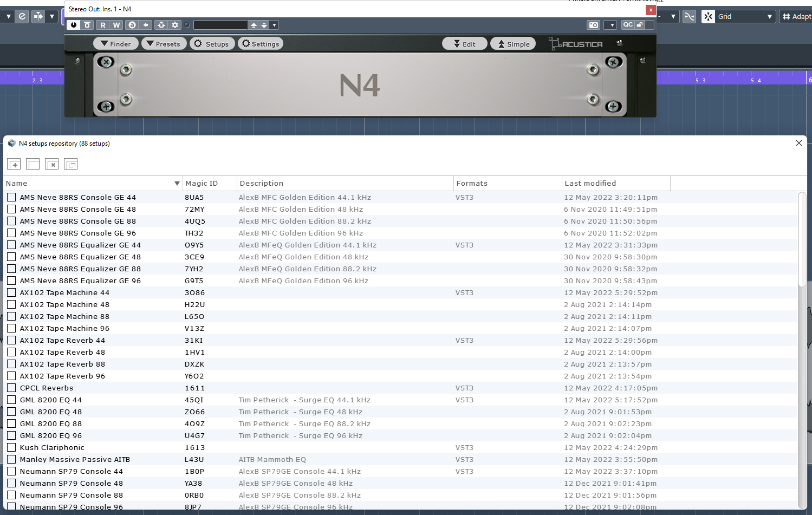
Task: Sort setups by Magic ID column
Action: coord(210,184)
